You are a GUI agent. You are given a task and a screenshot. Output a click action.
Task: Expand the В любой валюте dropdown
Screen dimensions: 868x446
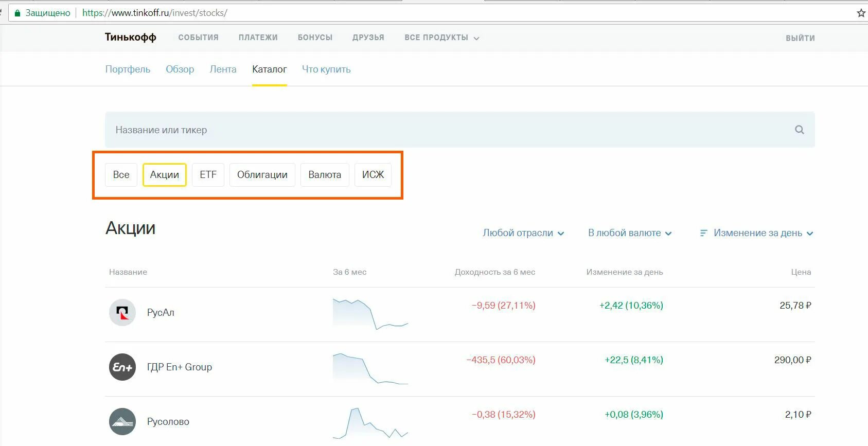click(630, 233)
